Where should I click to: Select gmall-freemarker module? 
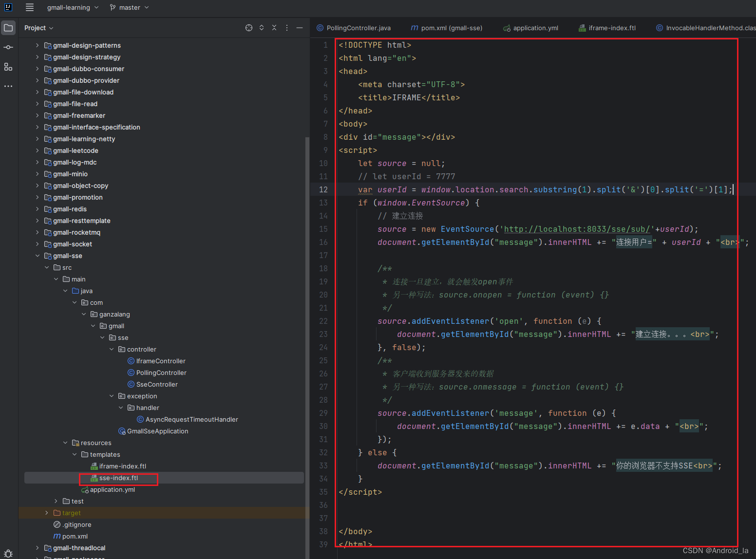pyautogui.click(x=79, y=115)
